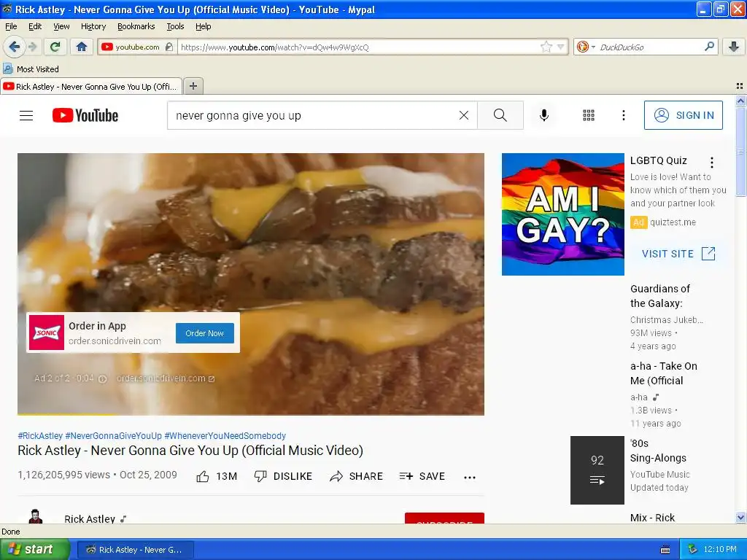Open the ad info circle icon

[x=102, y=378]
